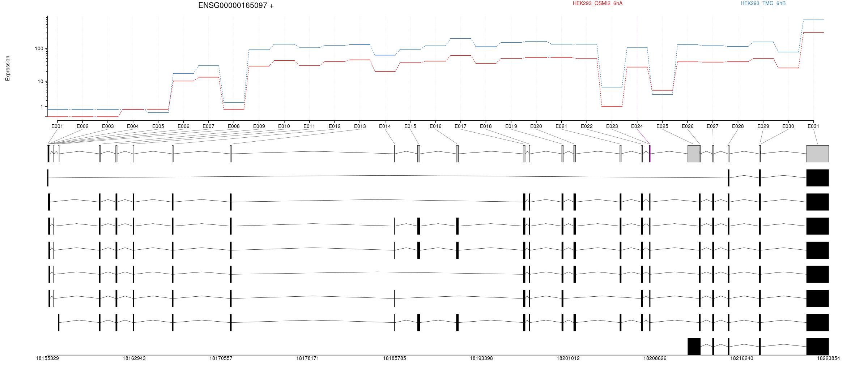Click exon label E008
Screen dimensions: 868x365
[x=234, y=126]
